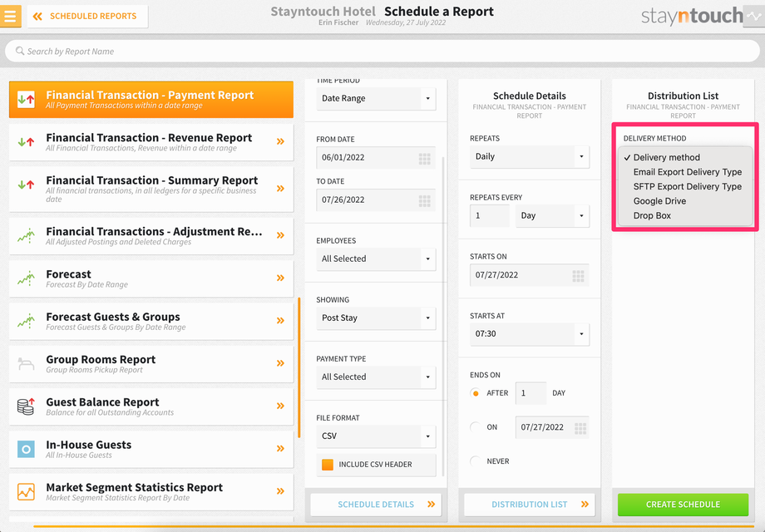Screen dimensions: 765x532
Task: Click the activity pulse icon at top right
Action: tap(754, 17)
